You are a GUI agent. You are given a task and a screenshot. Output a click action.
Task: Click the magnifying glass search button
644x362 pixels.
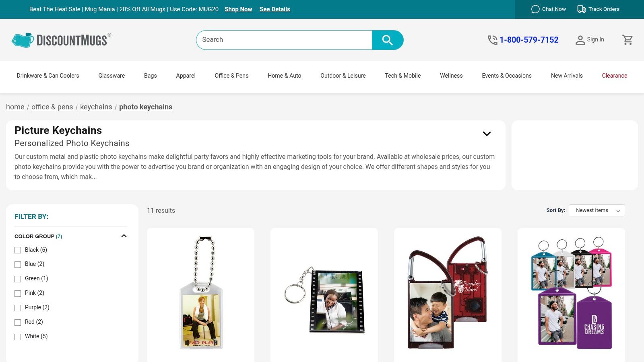coord(387,40)
